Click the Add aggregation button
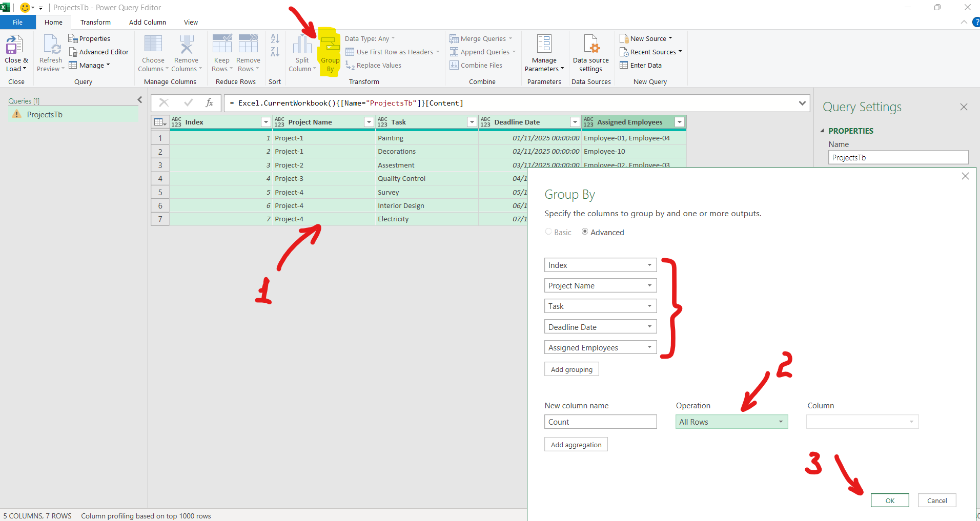The height and width of the screenshot is (521, 980). pos(576,445)
